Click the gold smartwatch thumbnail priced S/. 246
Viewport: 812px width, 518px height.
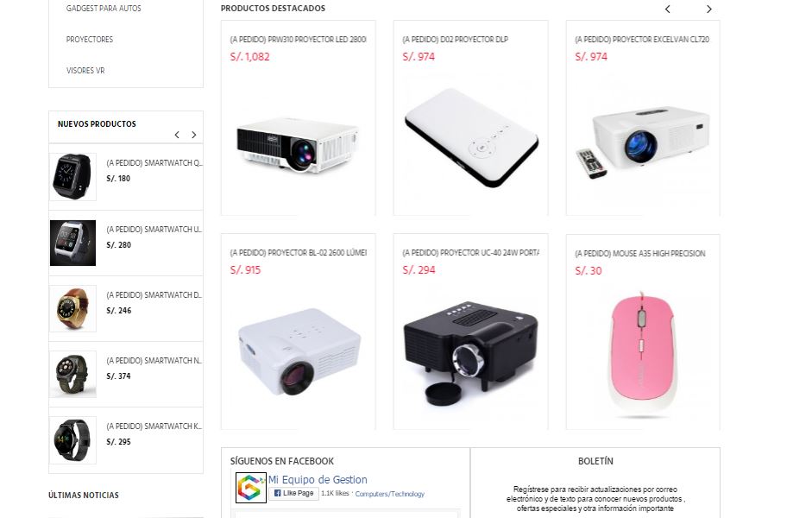(x=73, y=308)
